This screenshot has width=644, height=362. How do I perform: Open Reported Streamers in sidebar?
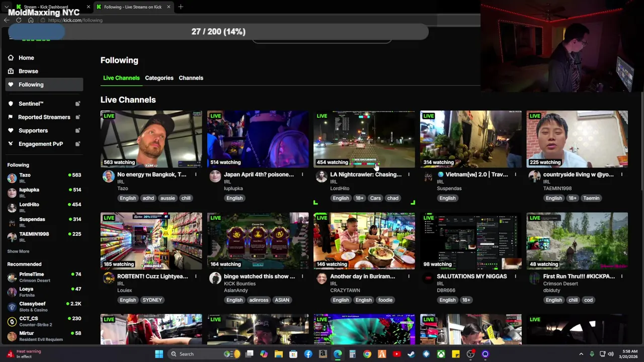44,117
